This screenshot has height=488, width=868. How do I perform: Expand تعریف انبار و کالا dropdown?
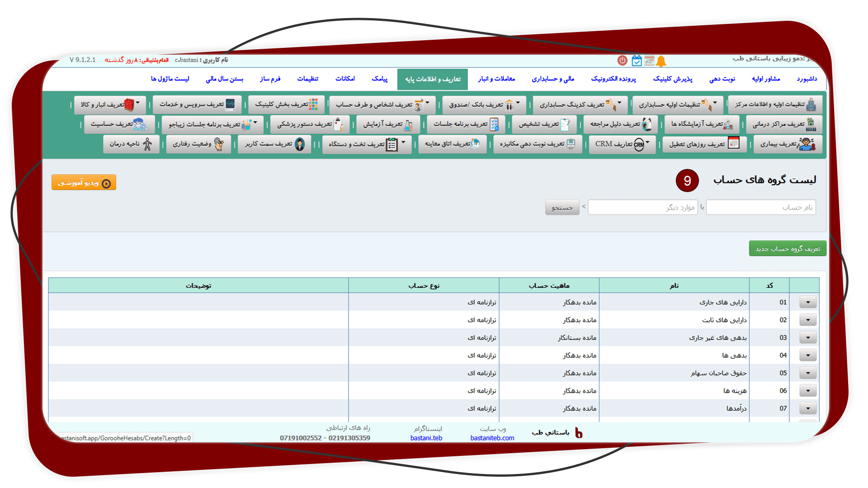pos(110,105)
